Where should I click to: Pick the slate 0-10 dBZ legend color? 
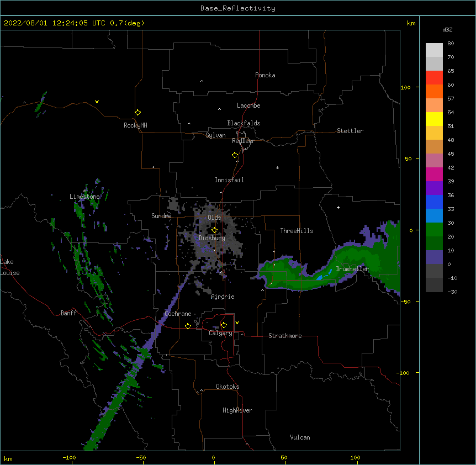pyautogui.click(x=434, y=257)
